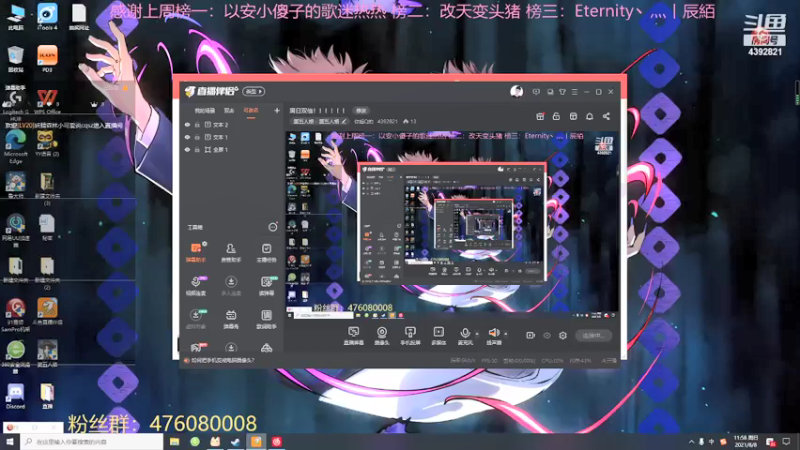
Task: Add a 多媒体 multimedia source
Action: (x=439, y=336)
